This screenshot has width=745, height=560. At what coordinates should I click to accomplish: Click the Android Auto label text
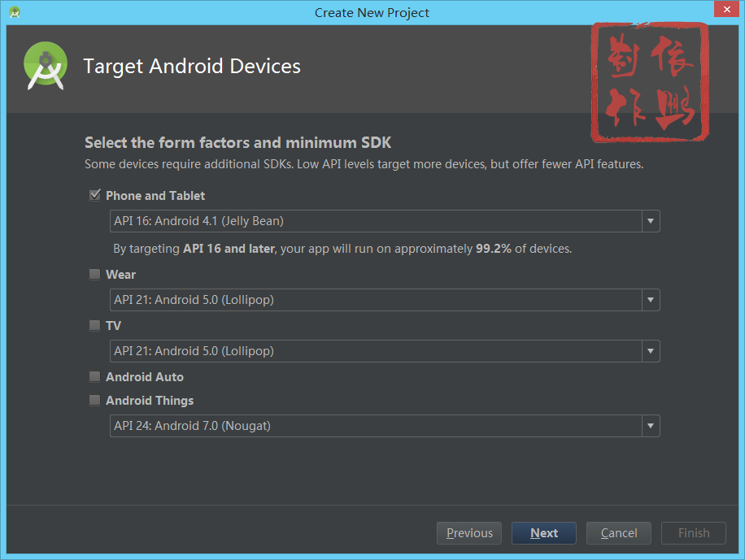[x=145, y=377]
